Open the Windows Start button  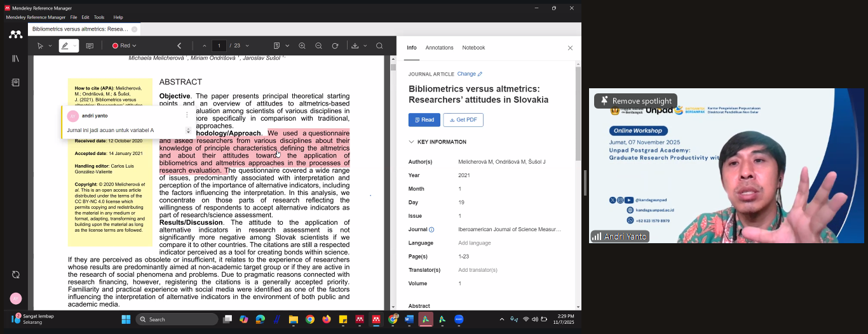(126, 319)
